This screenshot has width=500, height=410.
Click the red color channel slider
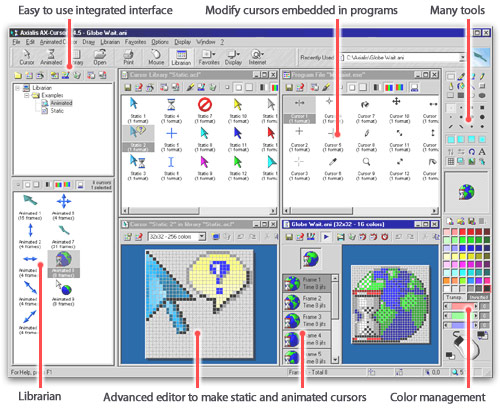(x=462, y=306)
